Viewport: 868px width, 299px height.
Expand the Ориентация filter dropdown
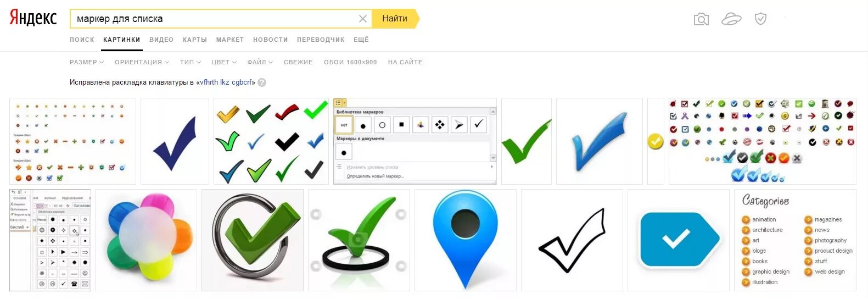point(142,62)
